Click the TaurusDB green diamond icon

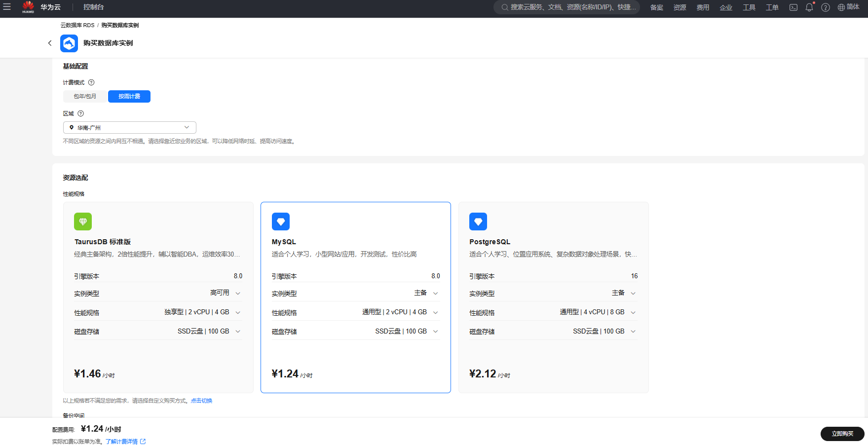[x=83, y=222]
